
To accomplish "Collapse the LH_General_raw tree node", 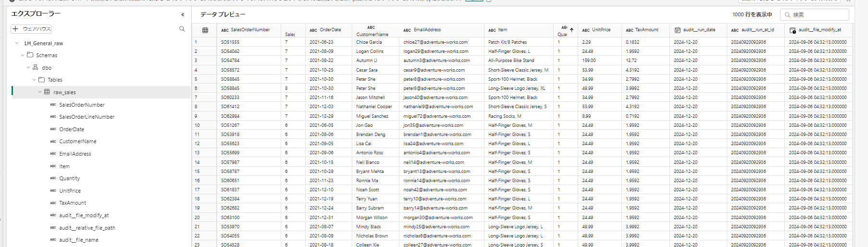I will coord(17,43).
